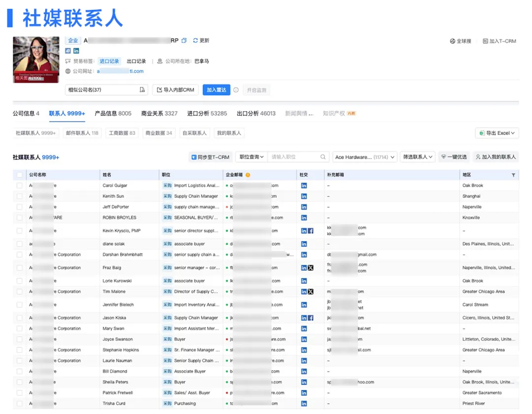Open Bill Diamond's LinkedIn icon
This screenshot has width=532, height=414.
tap(304, 372)
